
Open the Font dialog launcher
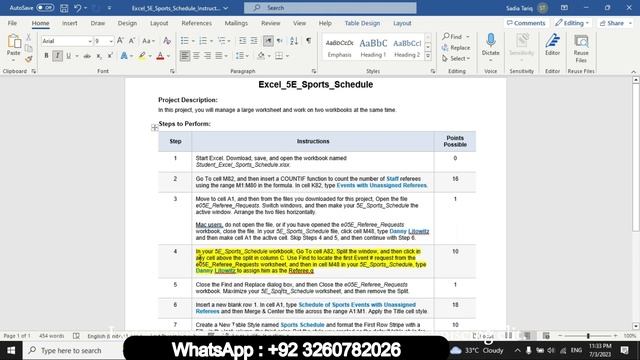coord(172,71)
